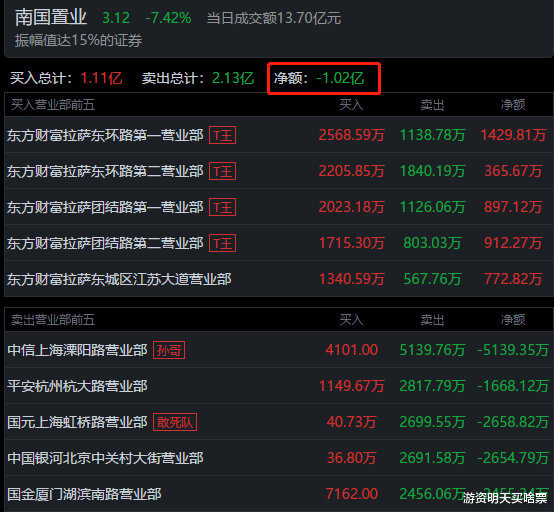Click the 孙哥 tag
The image size is (554, 512).
(x=169, y=350)
